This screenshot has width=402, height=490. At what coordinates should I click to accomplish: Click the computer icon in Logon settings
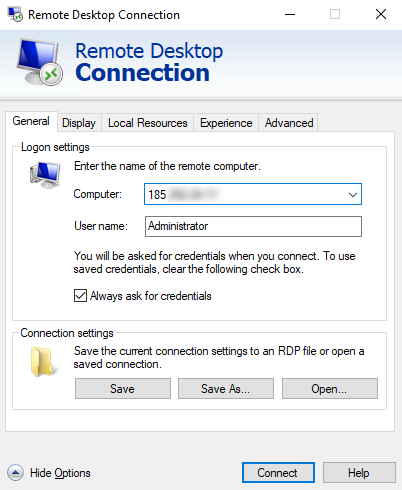coord(45,175)
